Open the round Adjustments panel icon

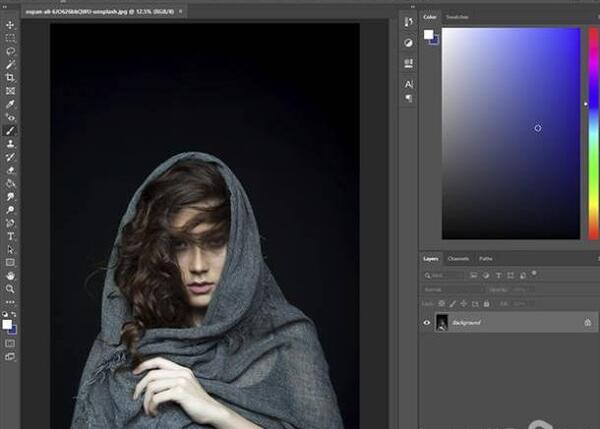click(409, 43)
